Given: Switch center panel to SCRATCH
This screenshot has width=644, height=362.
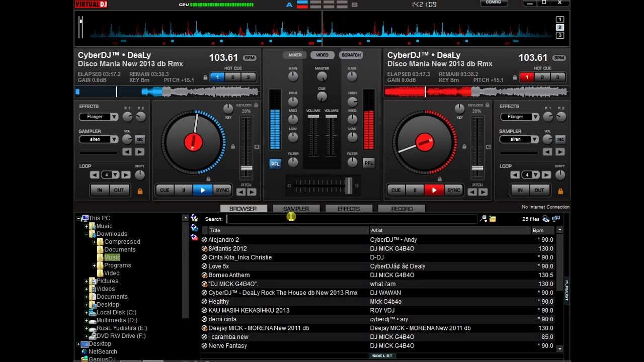Looking at the screenshot, I should [351, 55].
